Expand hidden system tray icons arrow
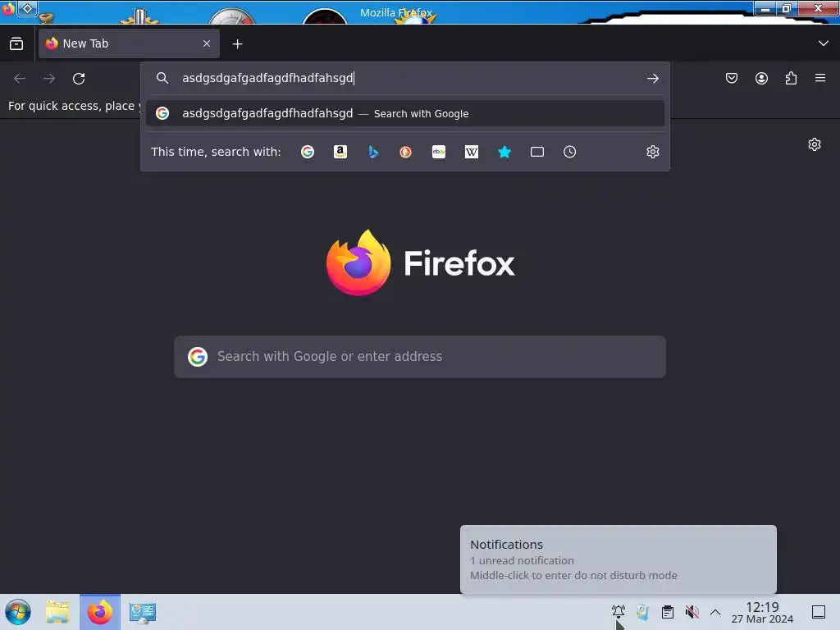 [x=715, y=612]
